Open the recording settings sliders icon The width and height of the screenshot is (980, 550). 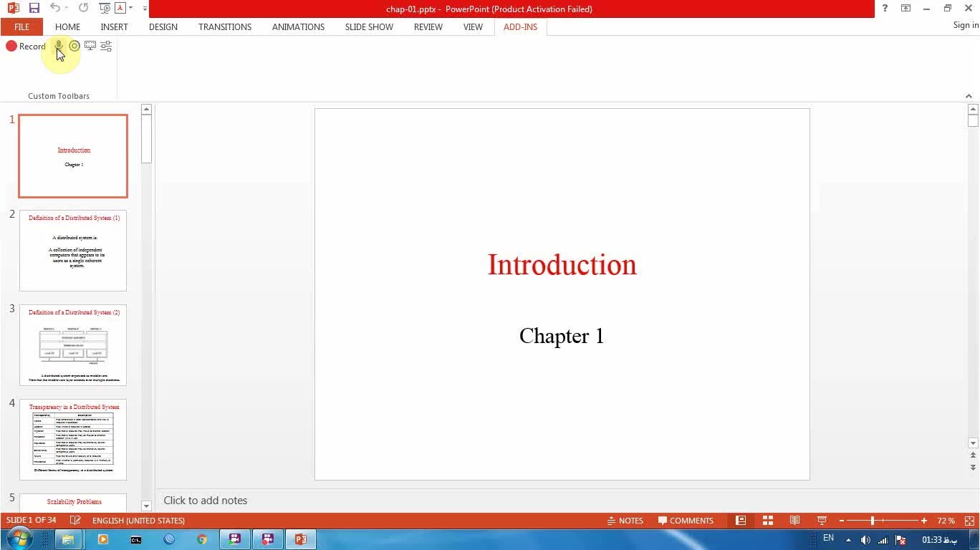pyautogui.click(x=106, y=46)
